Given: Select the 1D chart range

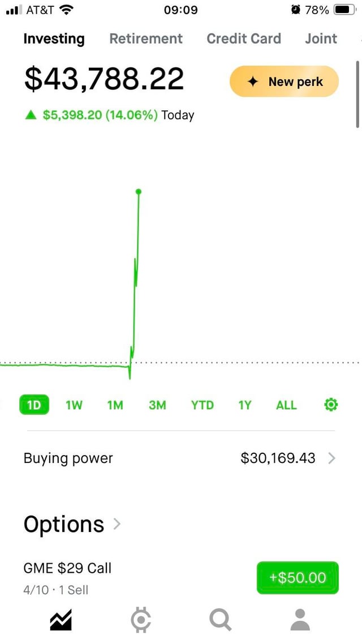Looking at the screenshot, I should [34, 405].
